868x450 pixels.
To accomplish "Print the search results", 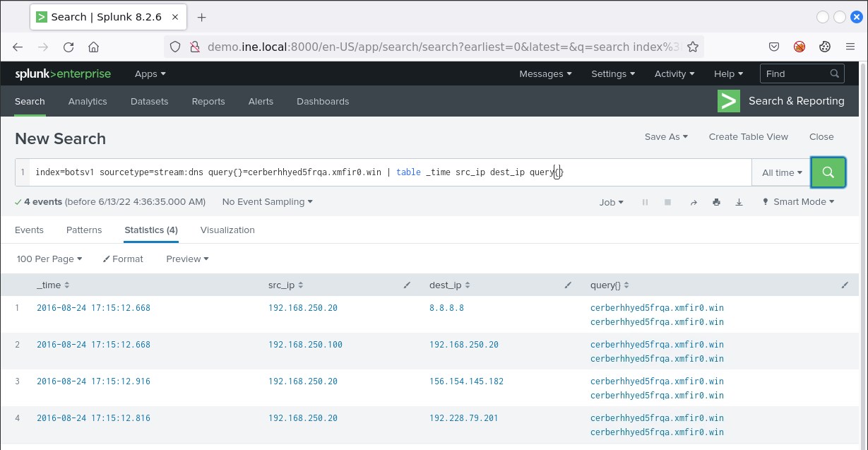I will [x=716, y=202].
